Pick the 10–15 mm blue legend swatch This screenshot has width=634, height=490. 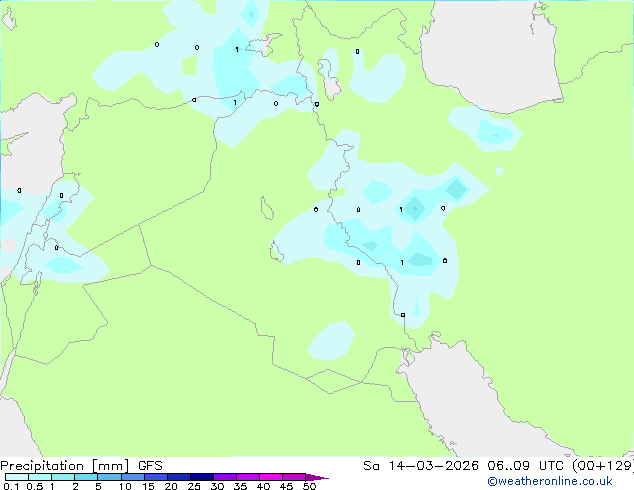tap(133, 477)
